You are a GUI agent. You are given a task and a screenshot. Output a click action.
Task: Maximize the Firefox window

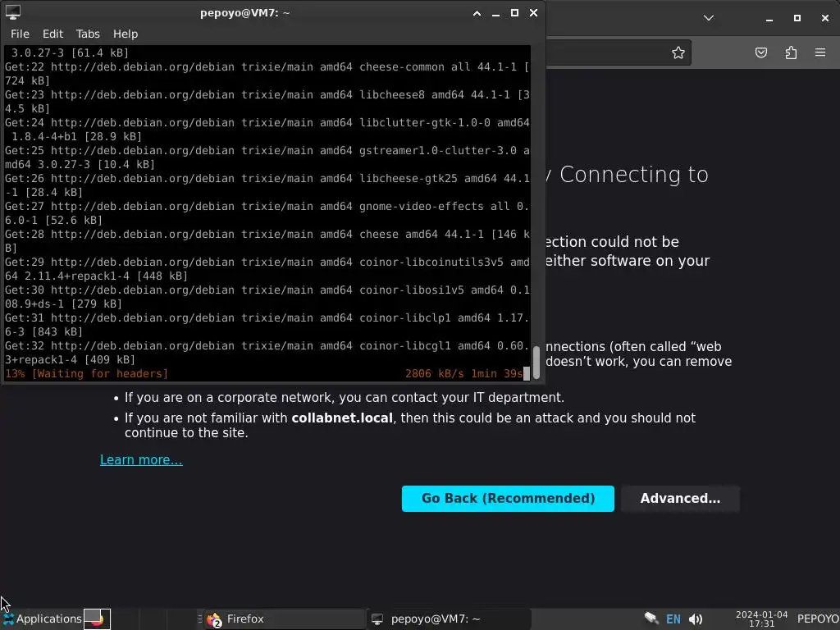(797, 18)
